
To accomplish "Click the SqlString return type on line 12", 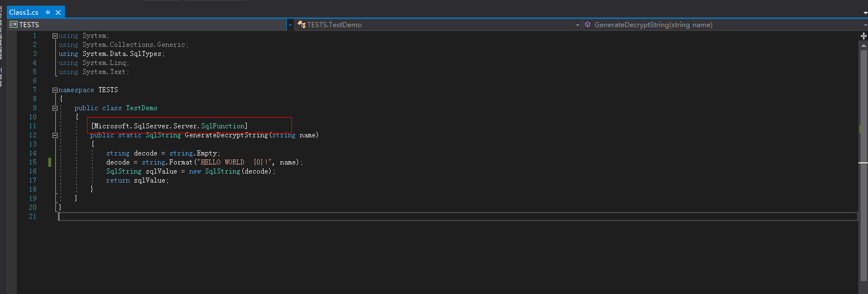I will point(163,135).
